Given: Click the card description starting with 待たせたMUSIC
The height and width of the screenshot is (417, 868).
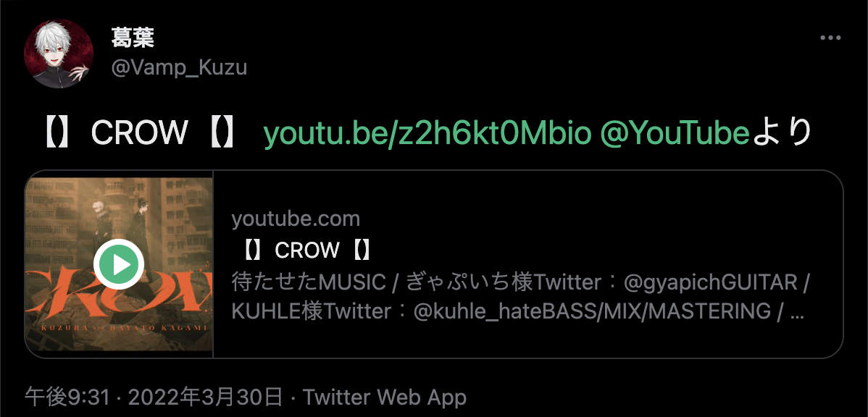Looking at the screenshot, I should click(521, 297).
